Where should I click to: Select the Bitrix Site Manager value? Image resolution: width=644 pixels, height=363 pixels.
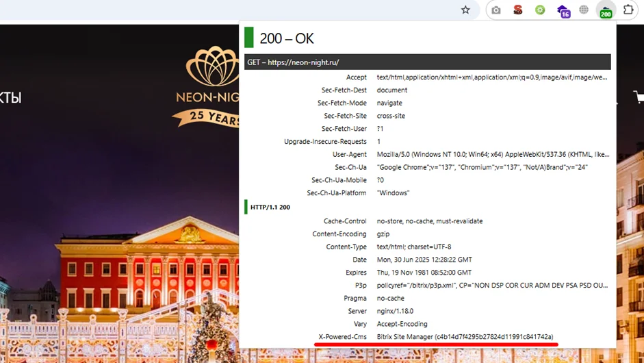point(465,337)
